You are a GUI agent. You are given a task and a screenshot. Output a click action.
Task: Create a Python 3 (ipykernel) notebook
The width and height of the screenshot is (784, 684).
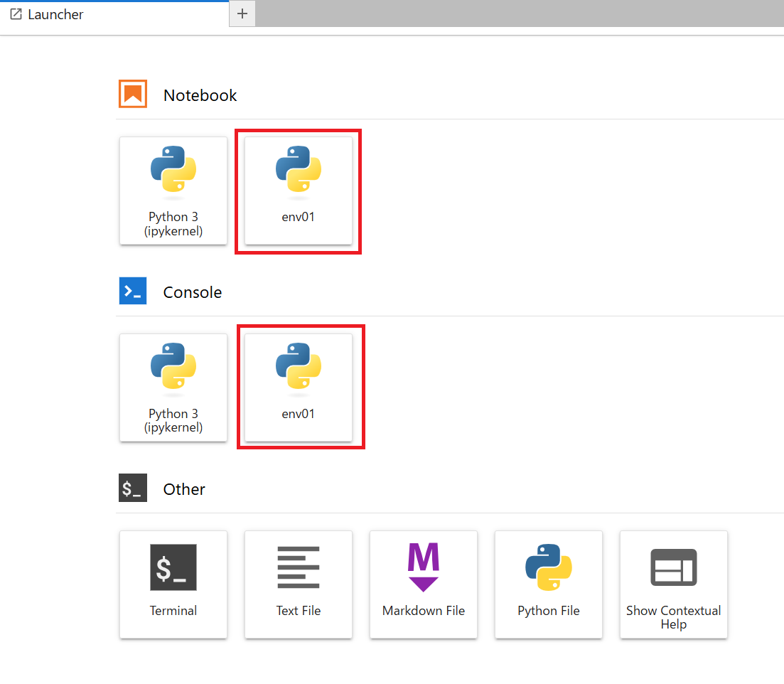coord(173,191)
